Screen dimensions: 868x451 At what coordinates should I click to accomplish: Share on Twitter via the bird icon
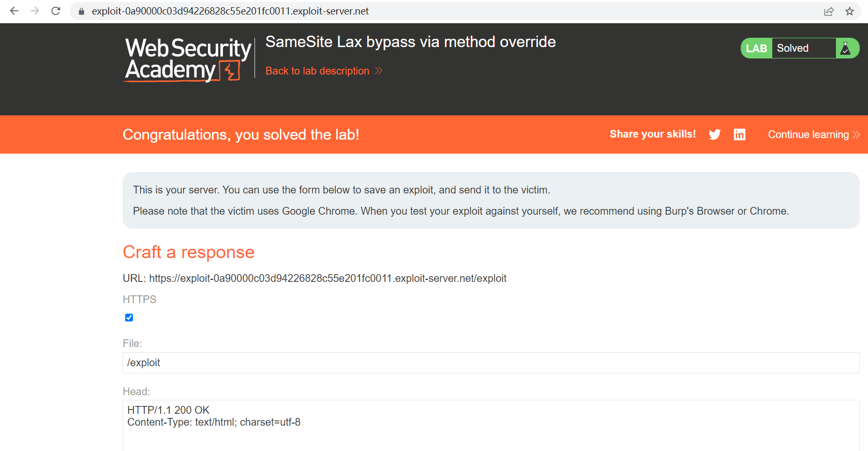[x=714, y=134]
